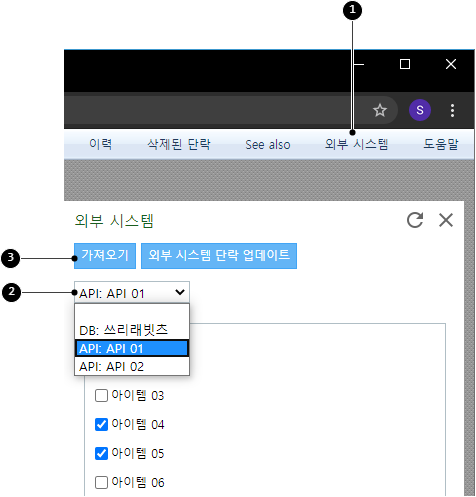Close the 외부 시스템 panel
Screen dimensions: 476x497
pyautogui.click(x=446, y=220)
